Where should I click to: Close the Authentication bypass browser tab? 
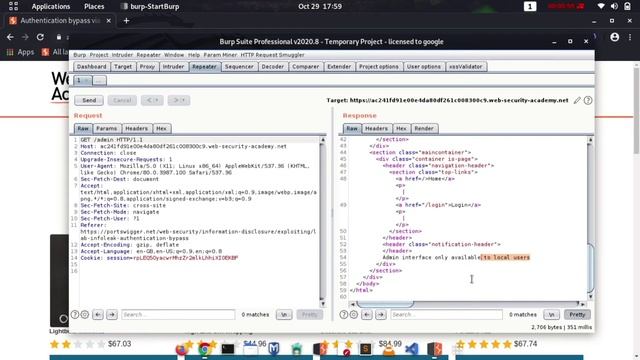(109, 21)
